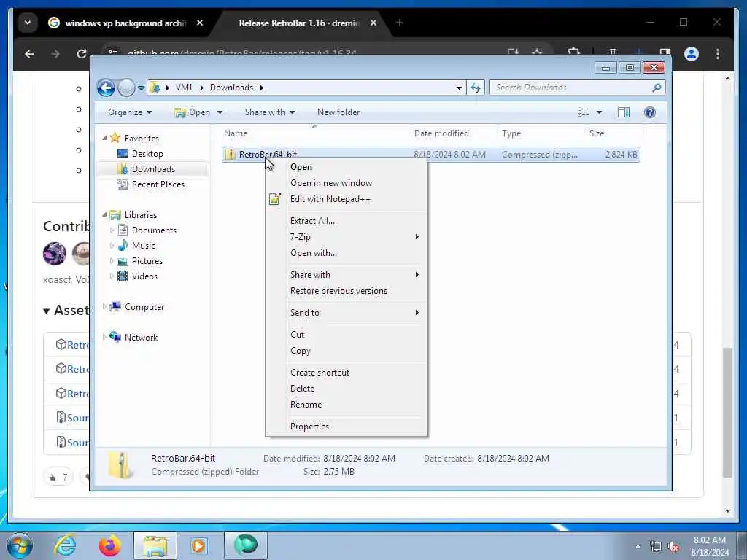747x560 pixels.
Task: Click the Computer icon in navigation pane
Action: tap(115, 307)
